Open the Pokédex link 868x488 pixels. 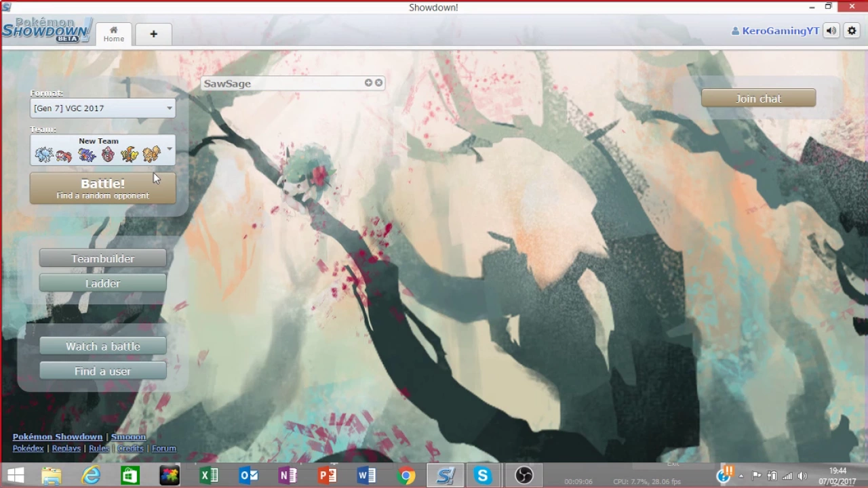[x=28, y=448]
